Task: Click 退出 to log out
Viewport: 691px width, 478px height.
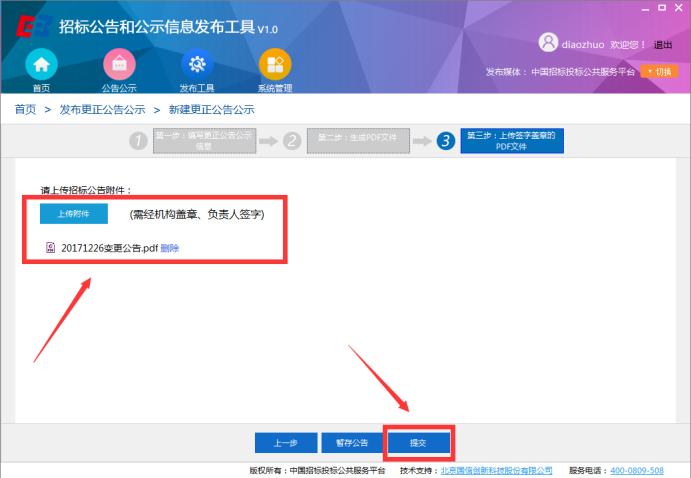Action: click(663, 44)
